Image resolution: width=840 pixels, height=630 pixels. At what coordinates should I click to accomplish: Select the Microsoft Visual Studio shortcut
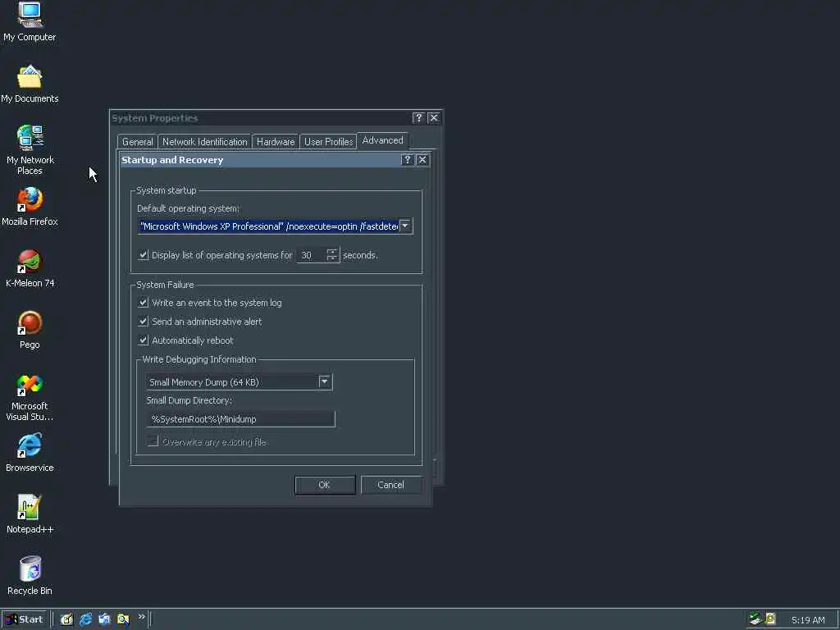[30, 397]
